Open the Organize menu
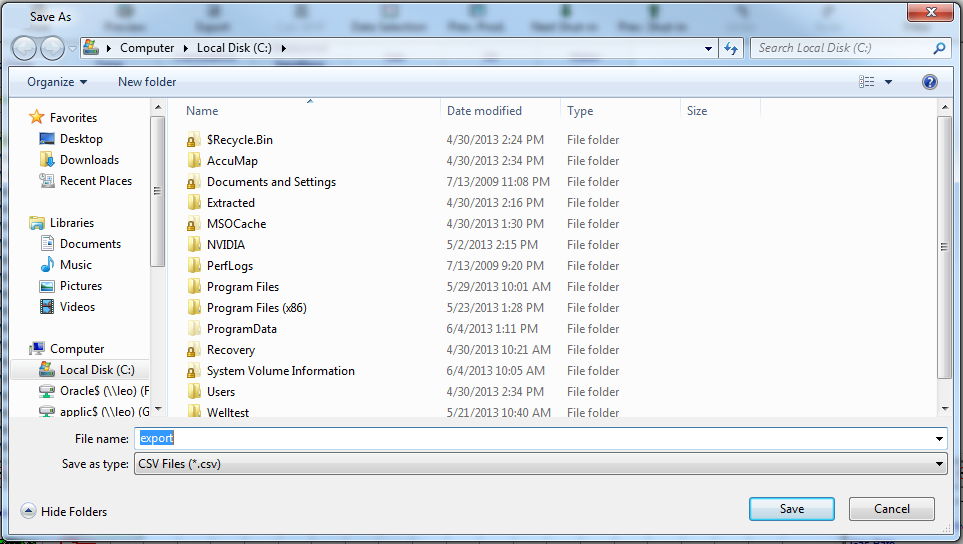The width and height of the screenshot is (963, 544). click(57, 82)
